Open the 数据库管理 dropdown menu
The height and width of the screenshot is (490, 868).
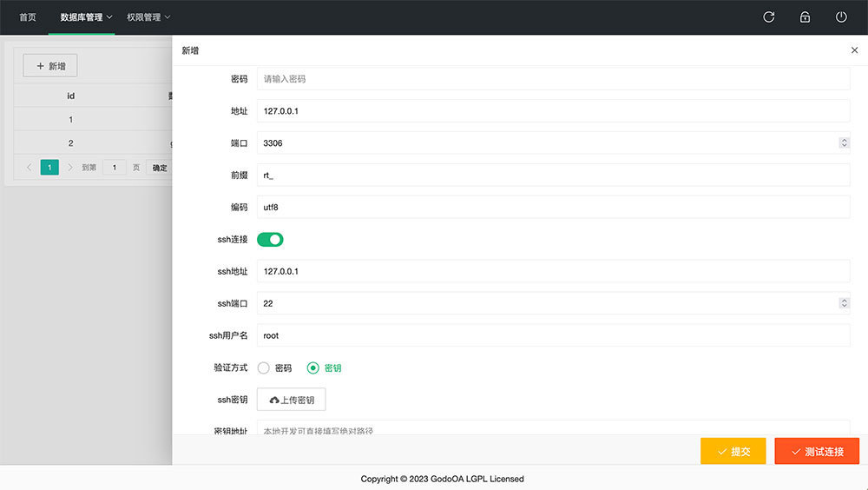click(x=86, y=17)
